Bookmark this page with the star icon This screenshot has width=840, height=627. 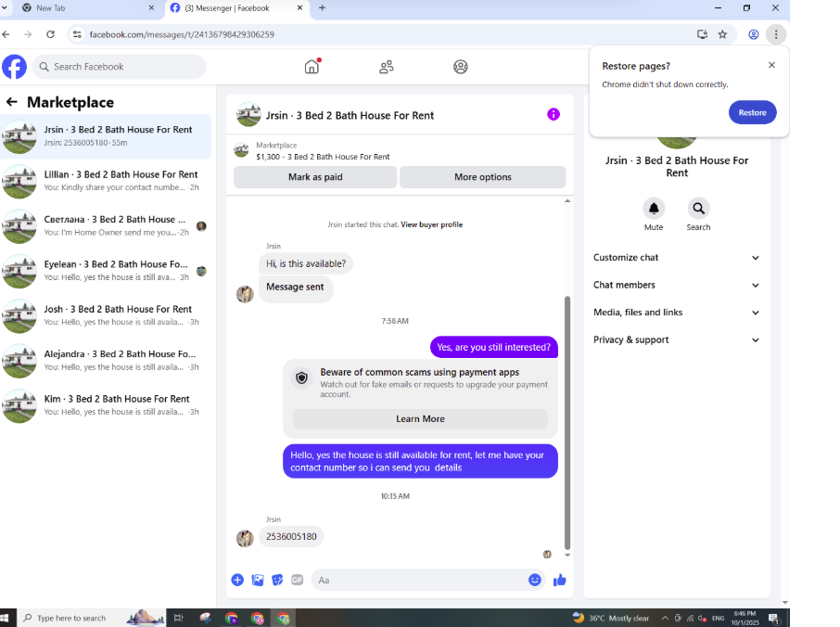722,34
